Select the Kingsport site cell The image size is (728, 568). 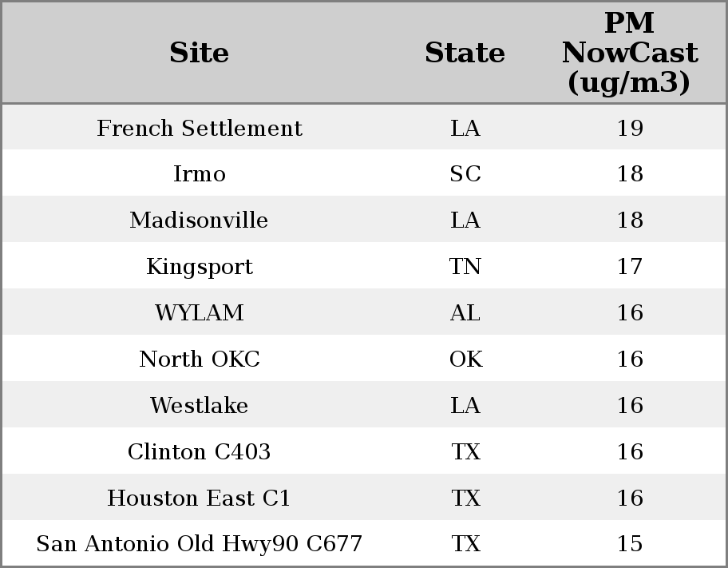[200, 266]
